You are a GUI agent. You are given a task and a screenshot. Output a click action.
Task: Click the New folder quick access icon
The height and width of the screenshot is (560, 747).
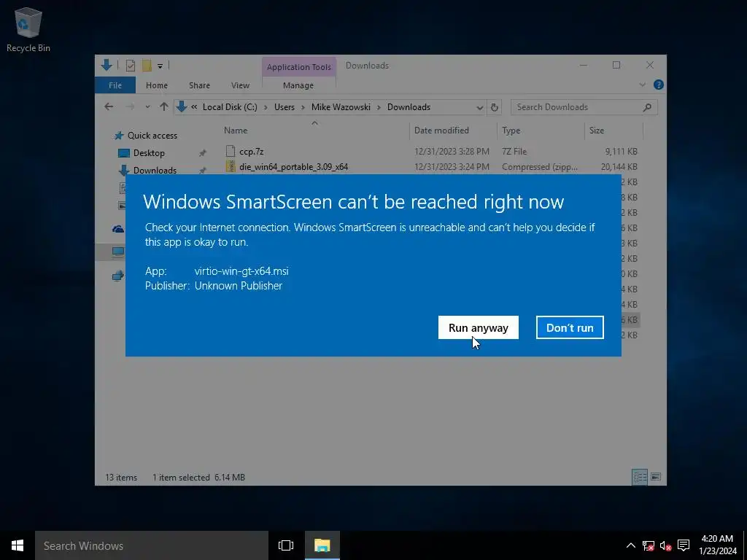[x=147, y=66]
